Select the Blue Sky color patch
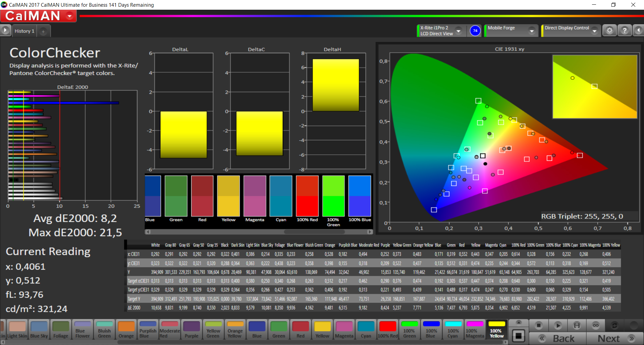Image resolution: width=644 pixels, height=345 pixels. [x=39, y=330]
